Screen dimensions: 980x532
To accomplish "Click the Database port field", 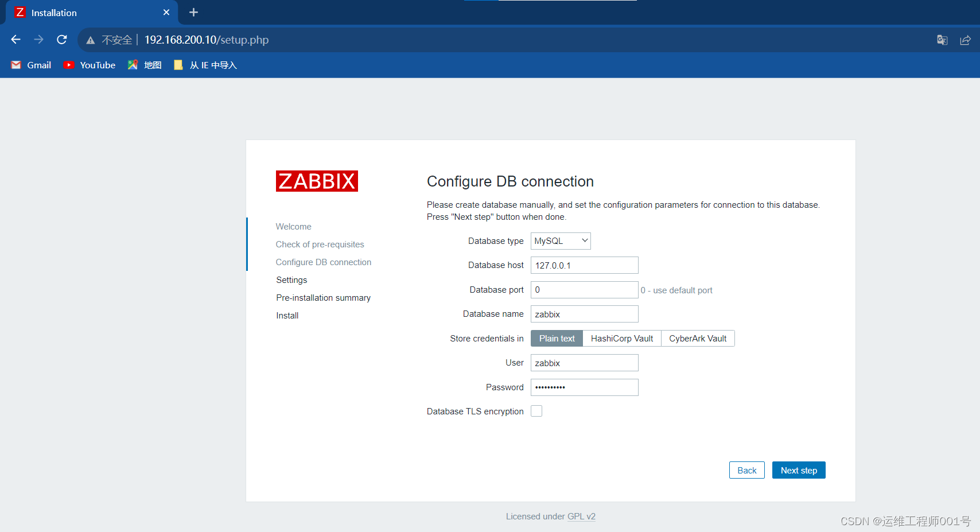I will pyautogui.click(x=584, y=290).
